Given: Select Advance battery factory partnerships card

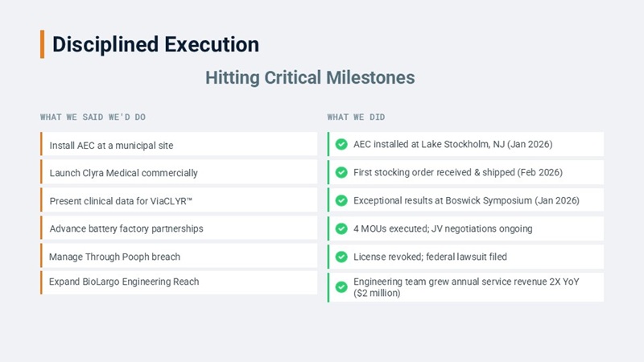Looking at the screenshot, I should point(179,228).
